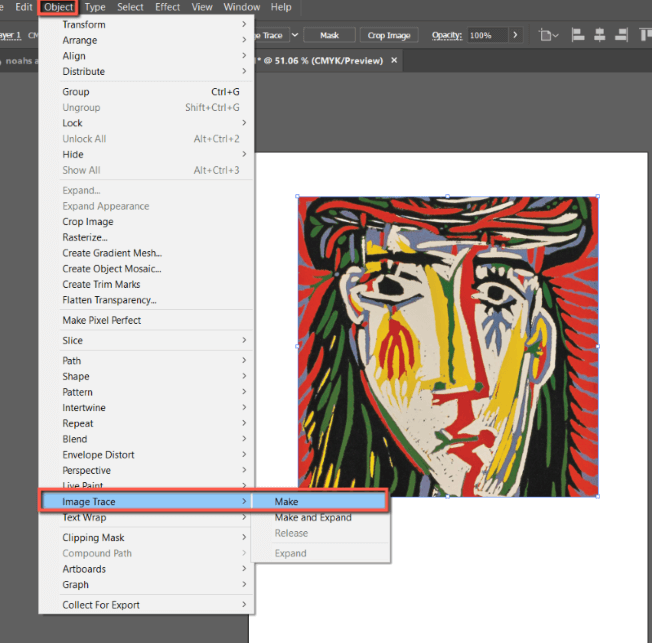Open the Help menu

(281, 7)
